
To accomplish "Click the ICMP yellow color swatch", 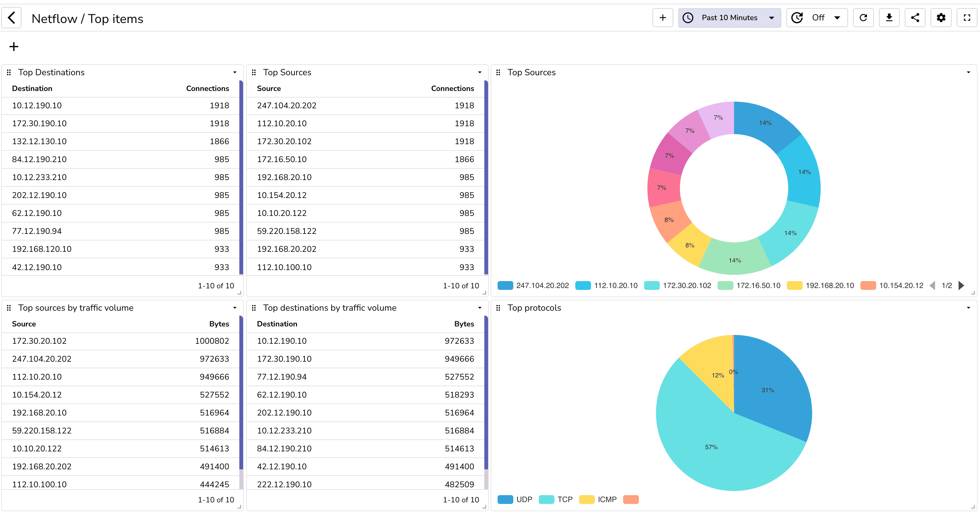I will (587, 500).
